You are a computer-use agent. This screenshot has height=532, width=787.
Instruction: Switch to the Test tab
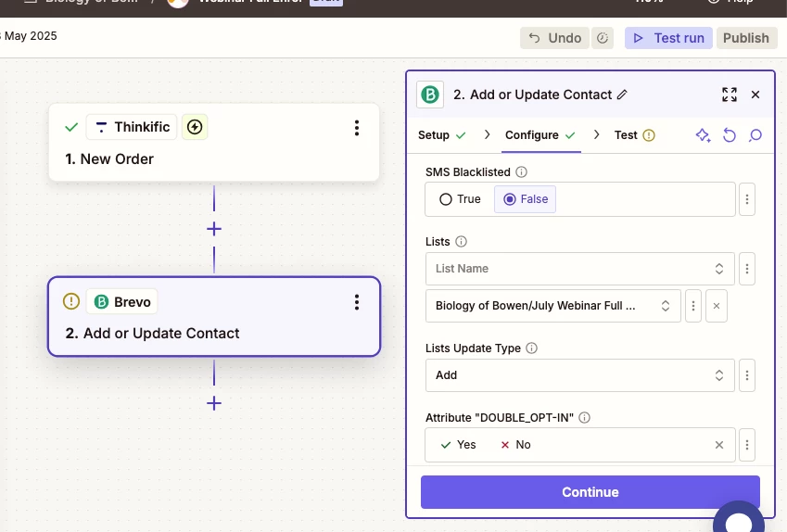point(634,135)
